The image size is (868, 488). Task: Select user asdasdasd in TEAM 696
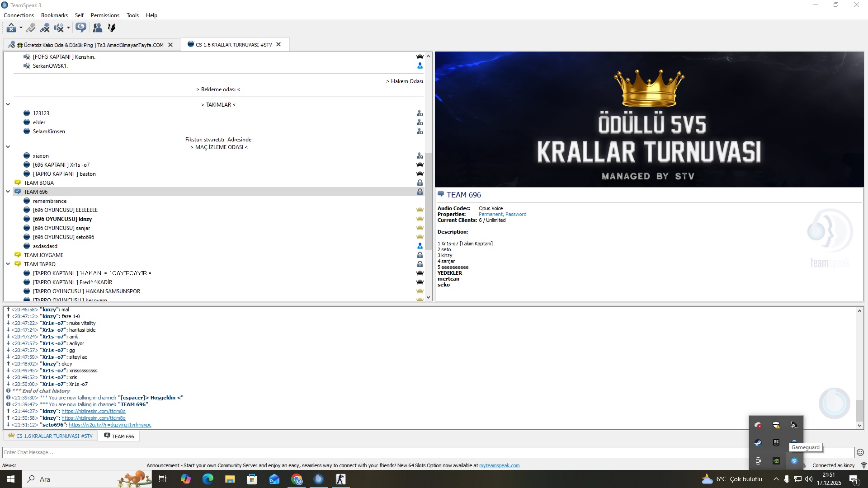[x=45, y=246]
